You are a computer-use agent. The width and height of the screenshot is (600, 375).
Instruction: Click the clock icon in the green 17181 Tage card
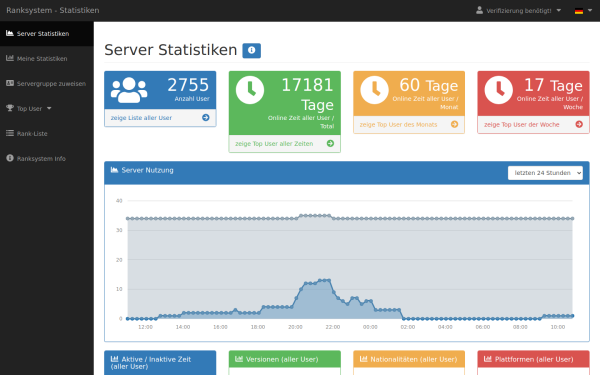pyautogui.click(x=250, y=90)
